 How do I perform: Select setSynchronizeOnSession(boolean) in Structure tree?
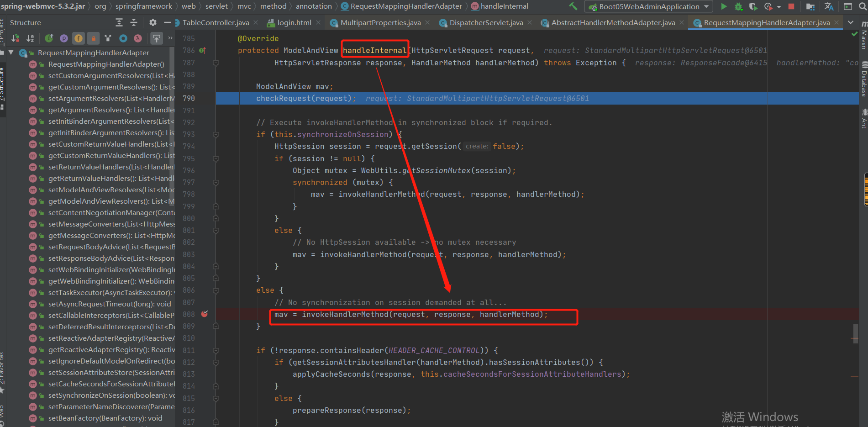(111, 395)
